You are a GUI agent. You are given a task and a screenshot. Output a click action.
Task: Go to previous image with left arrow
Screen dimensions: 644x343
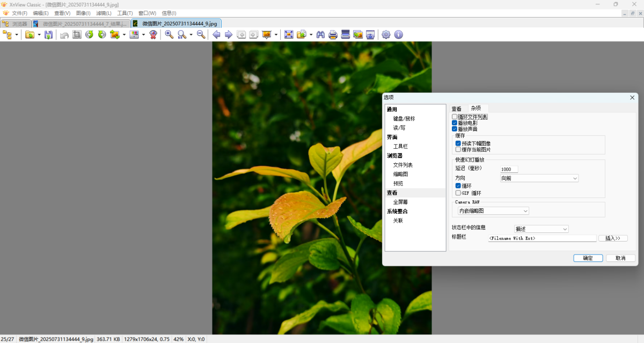(x=216, y=35)
